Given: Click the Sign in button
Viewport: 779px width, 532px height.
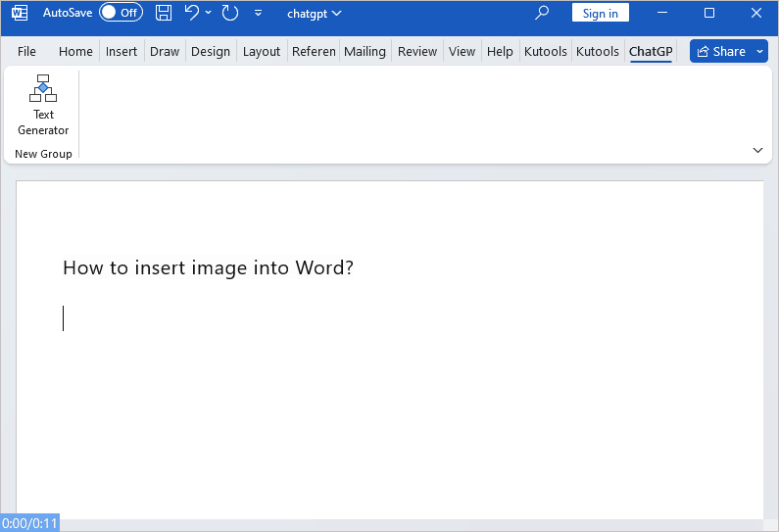Looking at the screenshot, I should coord(600,13).
